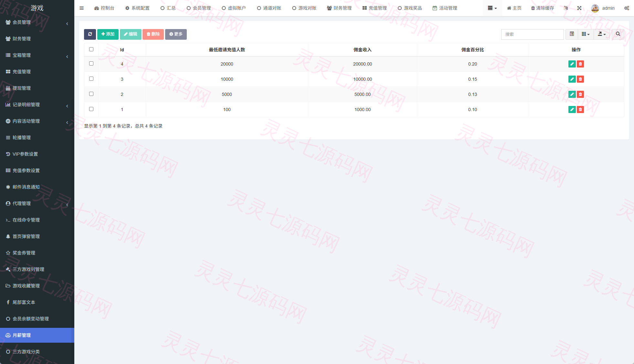Delete the row with Id 4
This screenshot has width=634, height=364.
tap(580, 64)
